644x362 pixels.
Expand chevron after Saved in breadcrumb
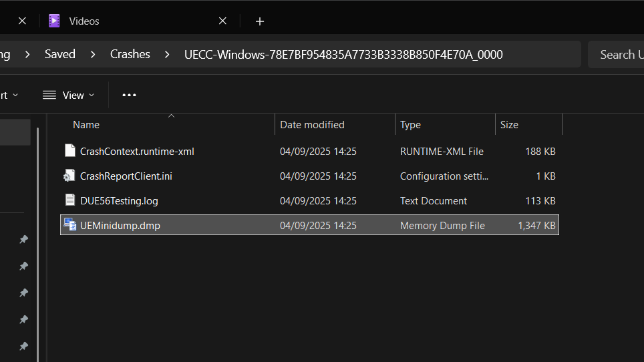(x=93, y=54)
